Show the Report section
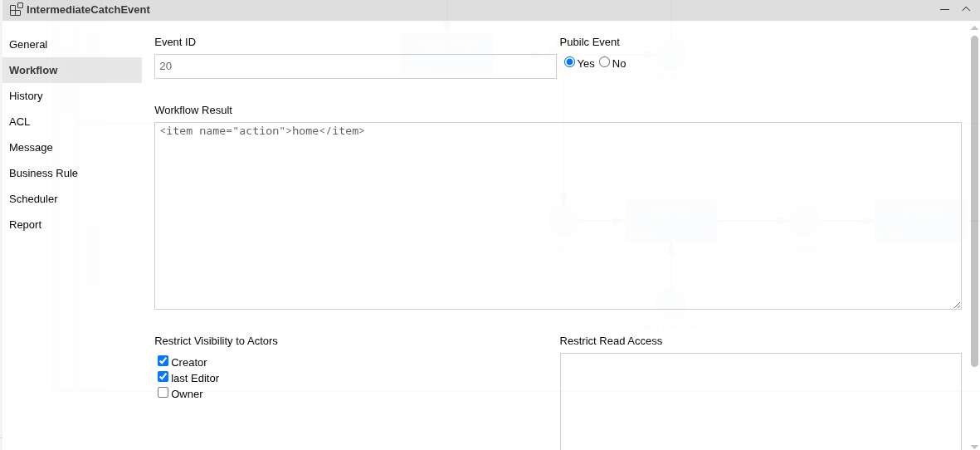Viewport: 980px width, 450px height. tap(25, 225)
